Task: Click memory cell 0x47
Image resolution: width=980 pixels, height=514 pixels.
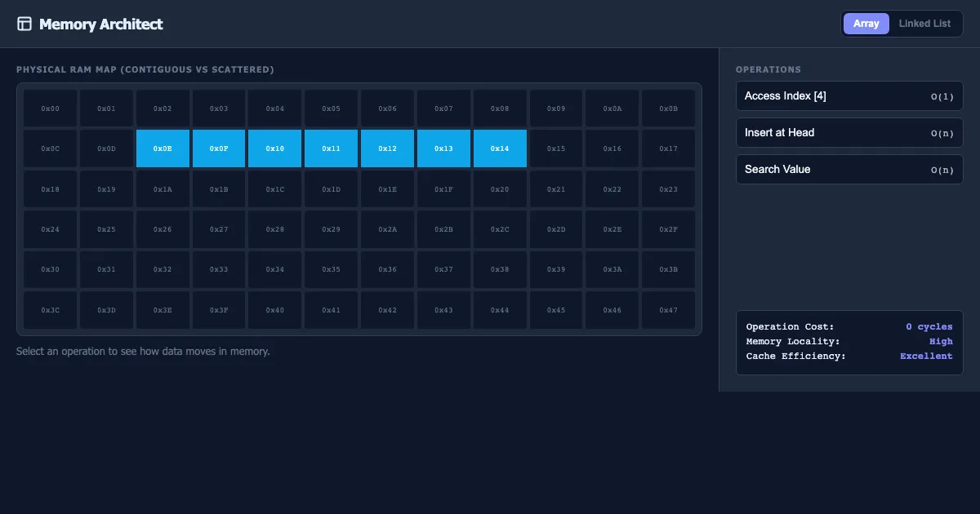Action: tap(668, 310)
